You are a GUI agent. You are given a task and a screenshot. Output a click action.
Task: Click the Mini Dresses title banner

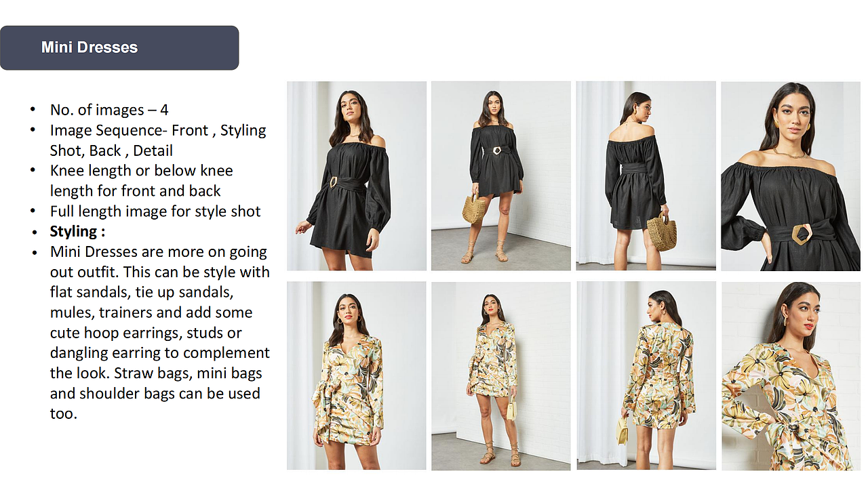click(x=119, y=47)
